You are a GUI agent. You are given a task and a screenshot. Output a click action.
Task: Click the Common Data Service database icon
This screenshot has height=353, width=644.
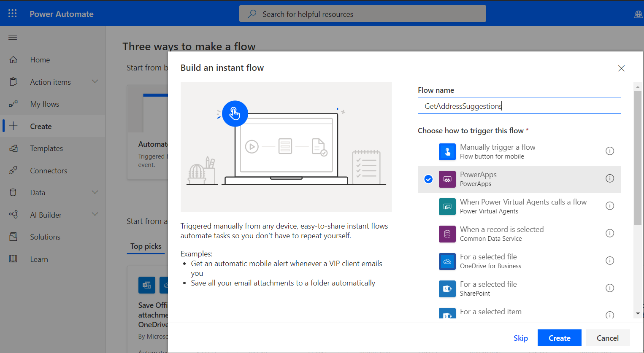point(447,234)
